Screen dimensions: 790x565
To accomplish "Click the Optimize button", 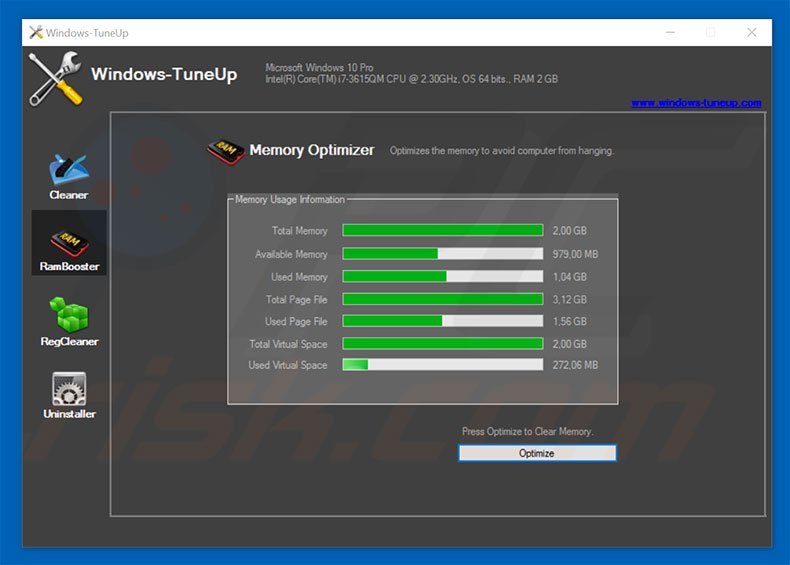I will click(x=537, y=453).
